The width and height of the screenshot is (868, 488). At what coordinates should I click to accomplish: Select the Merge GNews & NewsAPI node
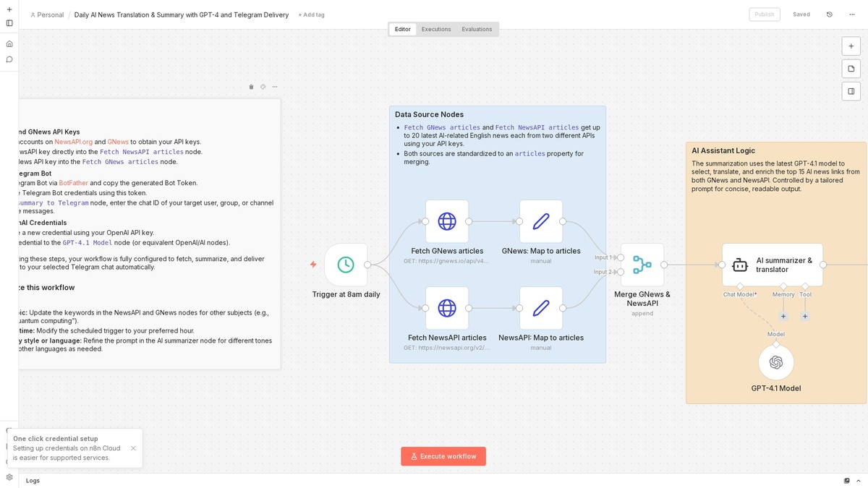[x=642, y=265]
